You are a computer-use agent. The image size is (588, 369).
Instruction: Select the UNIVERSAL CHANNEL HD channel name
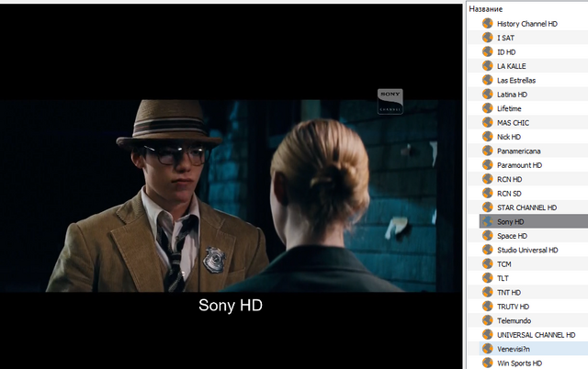[536, 335]
